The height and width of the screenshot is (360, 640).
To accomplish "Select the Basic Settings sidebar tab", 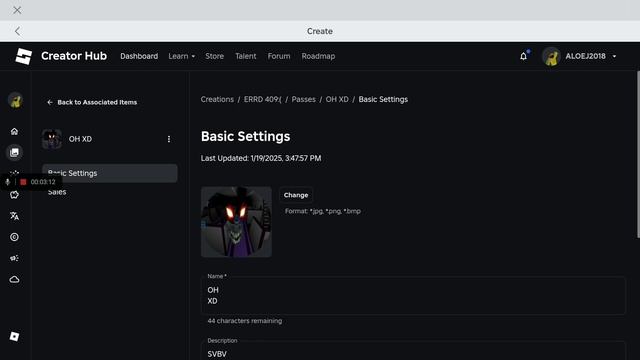I will 110,173.
